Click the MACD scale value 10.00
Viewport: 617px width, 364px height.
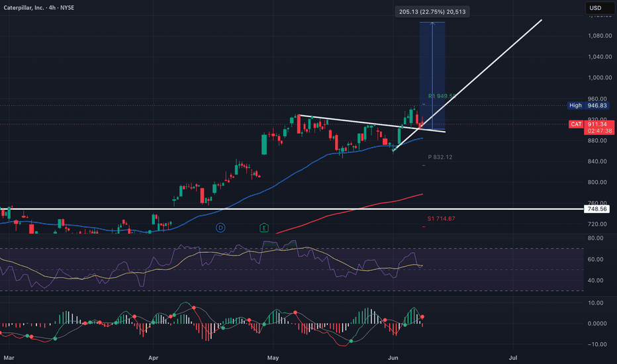coord(595,303)
